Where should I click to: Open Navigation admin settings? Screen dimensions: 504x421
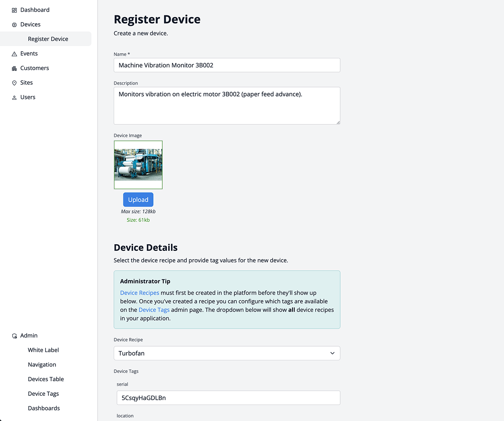[42, 365]
